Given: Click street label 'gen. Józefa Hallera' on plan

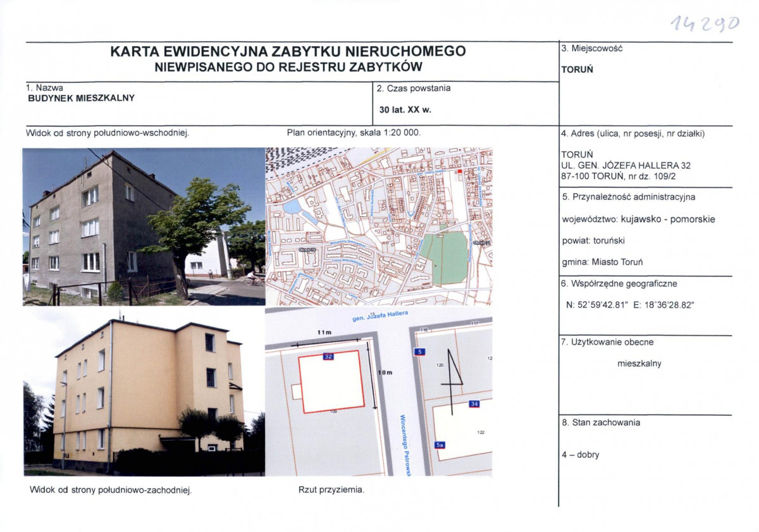Looking at the screenshot, I should coord(380,316).
